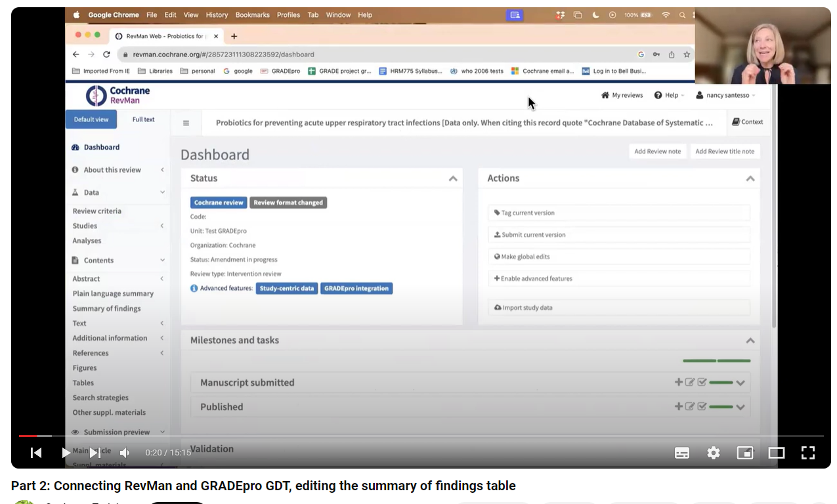Click the Add Review note button
837x504 pixels.
[657, 152]
